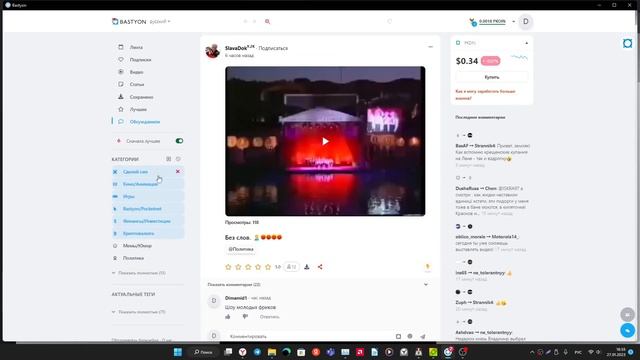This screenshot has height=360, width=640.
Task: Dislike the Dimamid1 comment
Action: point(245,317)
